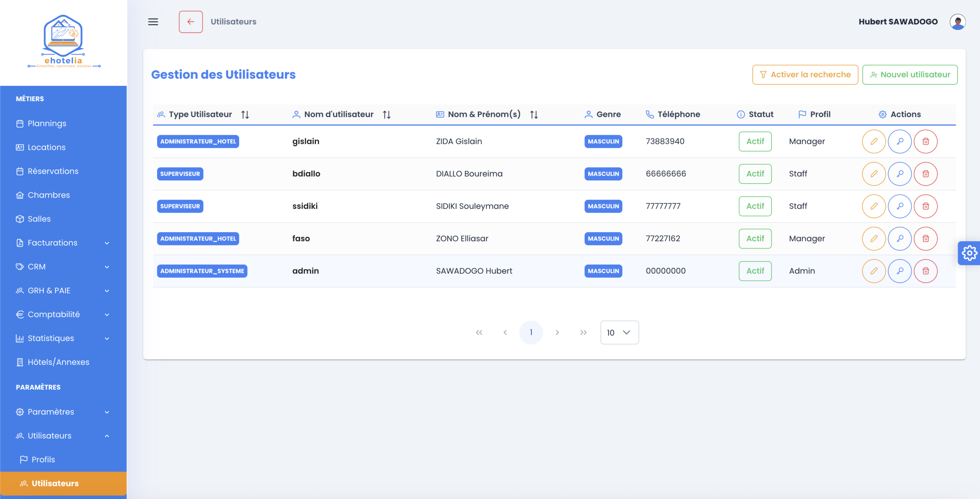Open rows per page dropdown showing 10
Image resolution: width=980 pixels, height=499 pixels.
[x=619, y=332]
